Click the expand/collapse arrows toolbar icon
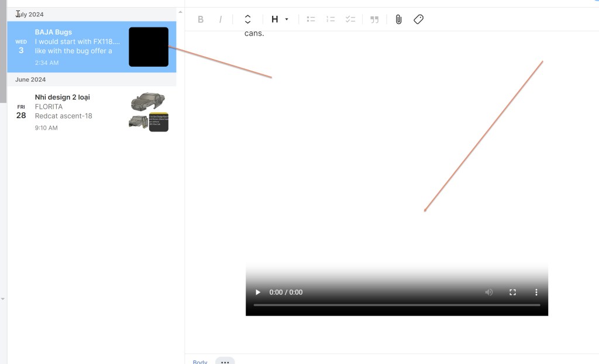This screenshot has height=364, width=599. pyautogui.click(x=247, y=19)
